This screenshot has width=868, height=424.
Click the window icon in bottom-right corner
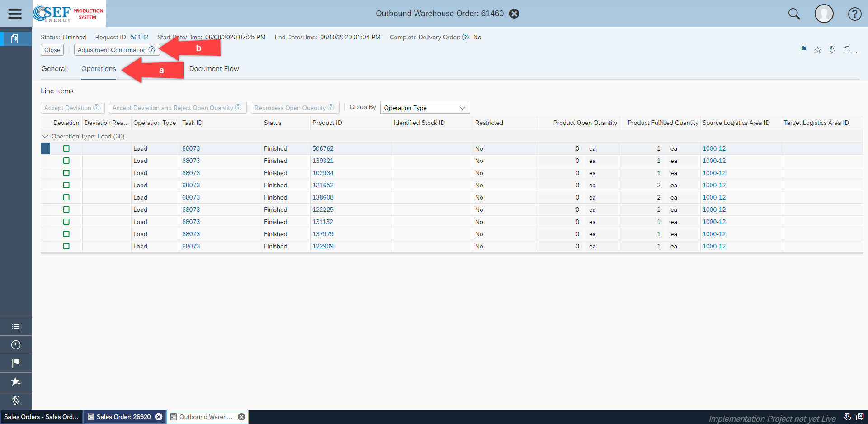(x=860, y=417)
